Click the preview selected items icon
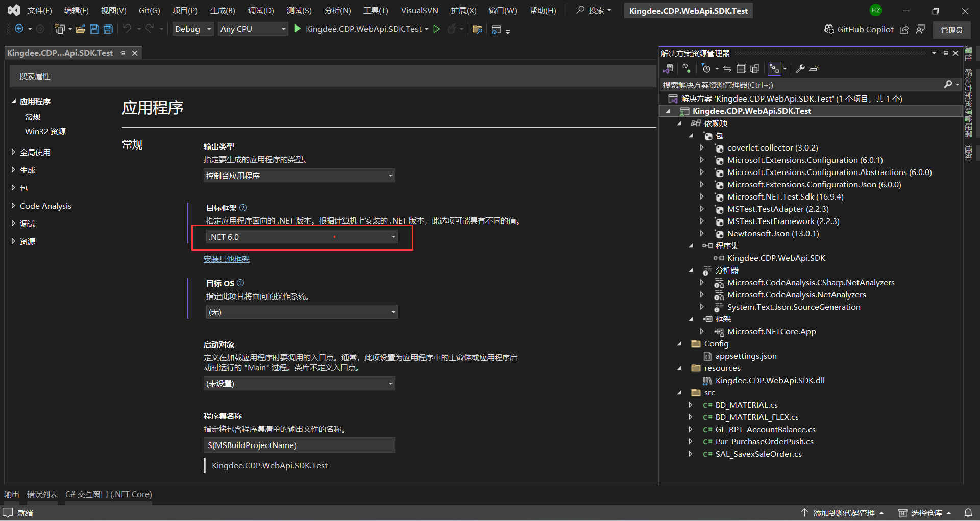980x521 pixels. coord(814,69)
